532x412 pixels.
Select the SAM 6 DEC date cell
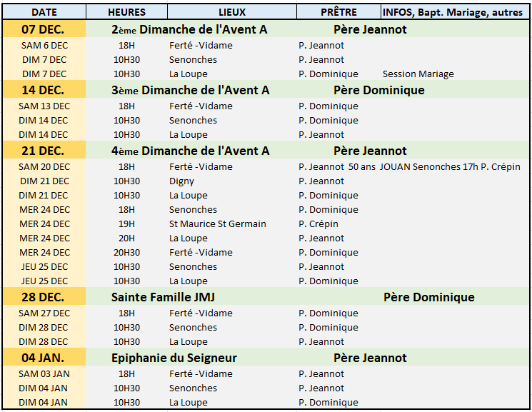point(44,46)
